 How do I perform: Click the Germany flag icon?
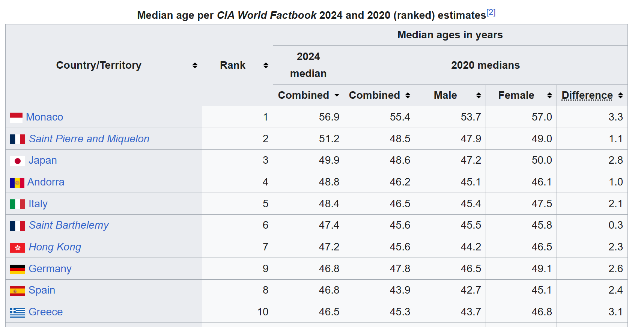[x=17, y=269]
